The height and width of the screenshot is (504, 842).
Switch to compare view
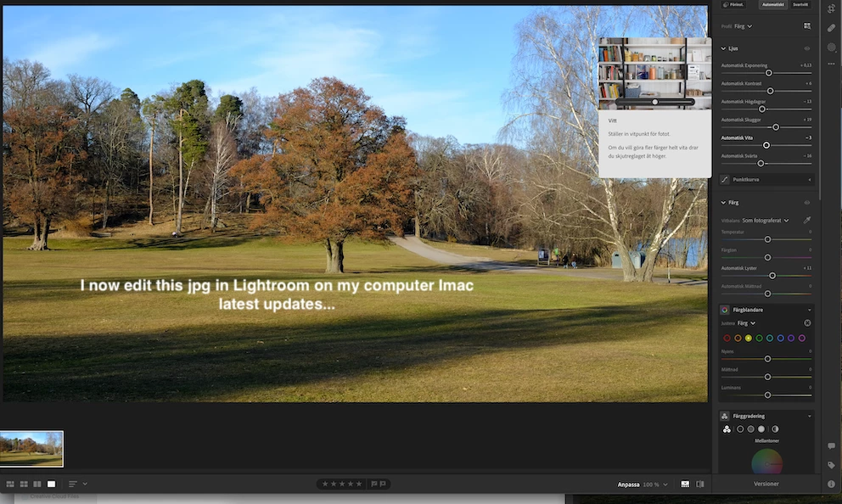[37, 484]
